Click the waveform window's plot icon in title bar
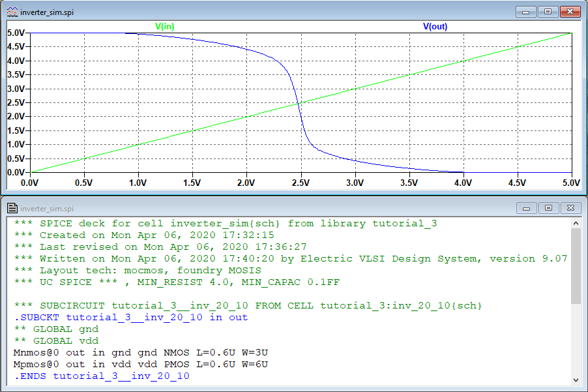 12,12
